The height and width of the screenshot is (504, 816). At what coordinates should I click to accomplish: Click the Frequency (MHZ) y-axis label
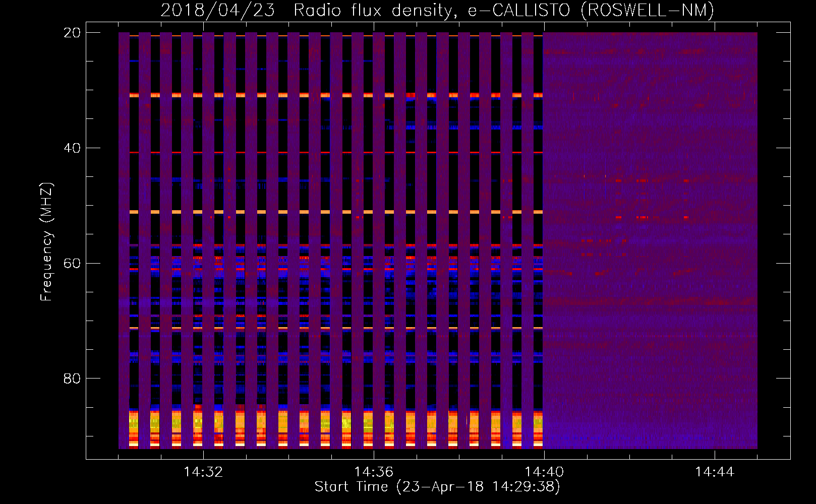46,242
